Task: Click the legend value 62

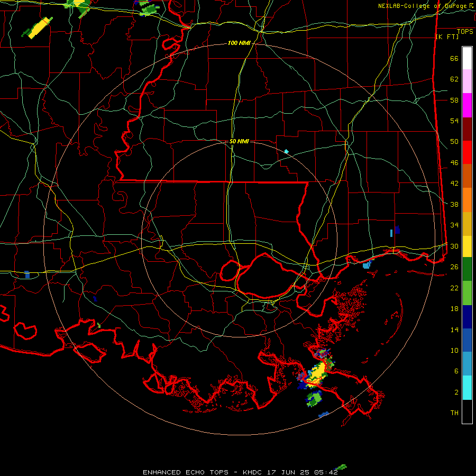Action: click(x=454, y=79)
